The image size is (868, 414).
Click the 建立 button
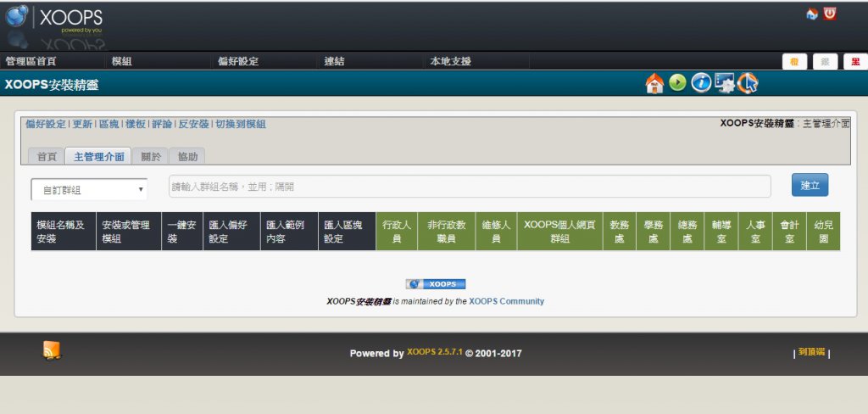click(810, 185)
